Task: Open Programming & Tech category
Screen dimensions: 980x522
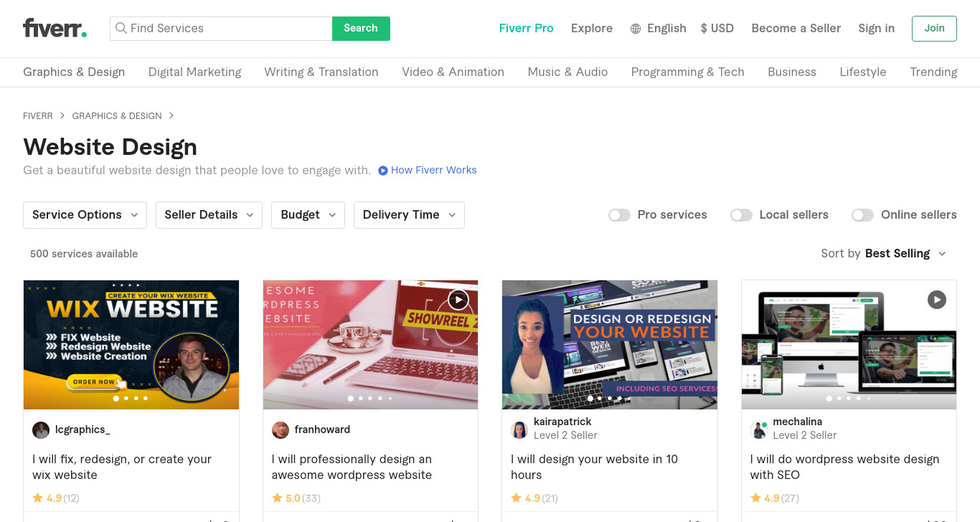Action: click(687, 72)
